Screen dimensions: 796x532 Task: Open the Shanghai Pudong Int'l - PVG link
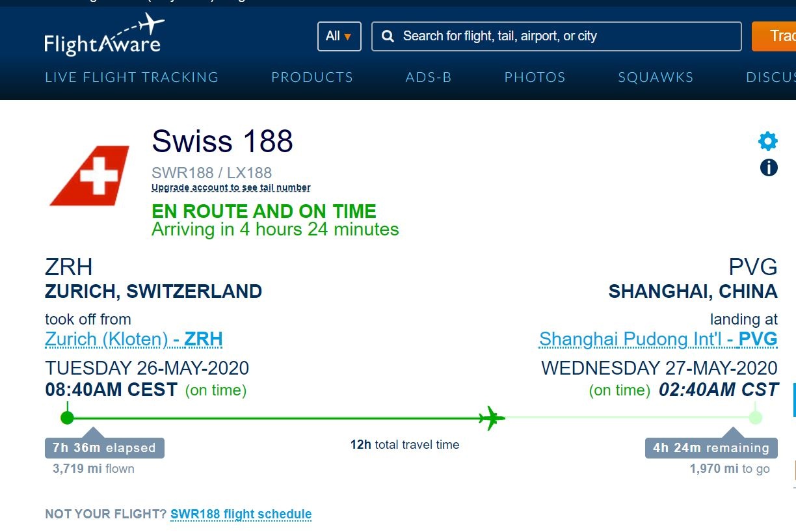[x=658, y=339]
